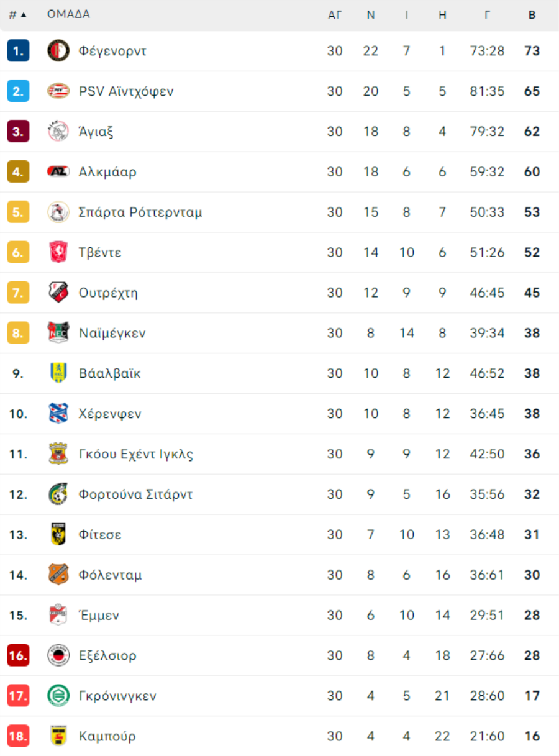The height and width of the screenshot is (756, 559).
Task: Click the dark blue rank 1 badge
Action: click(18, 51)
